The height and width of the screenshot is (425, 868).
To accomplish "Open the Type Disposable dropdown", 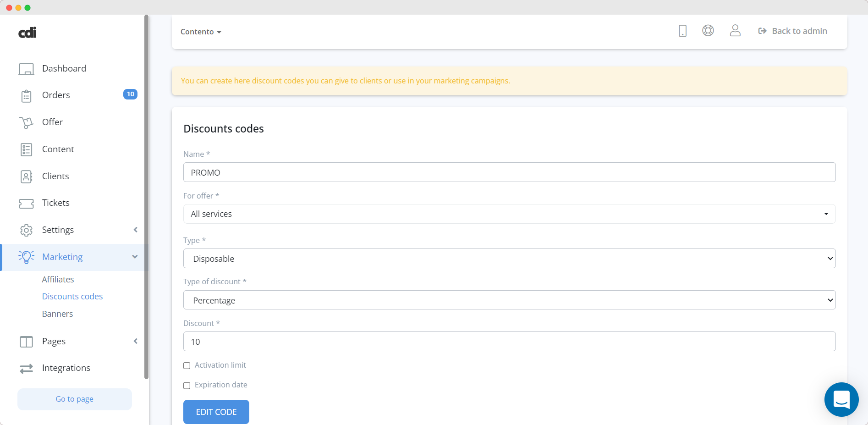I will pos(509,259).
